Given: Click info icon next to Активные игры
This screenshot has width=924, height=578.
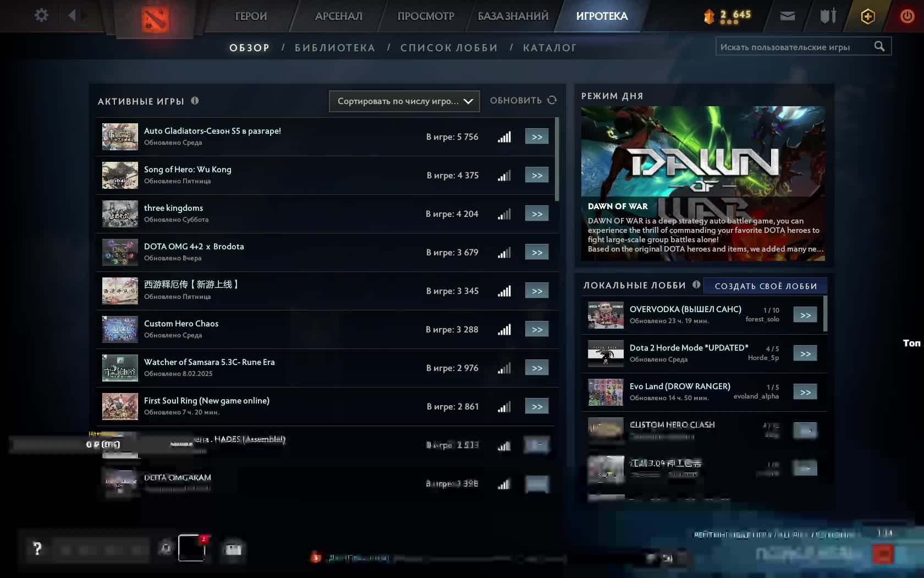Looking at the screenshot, I should coord(195,101).
